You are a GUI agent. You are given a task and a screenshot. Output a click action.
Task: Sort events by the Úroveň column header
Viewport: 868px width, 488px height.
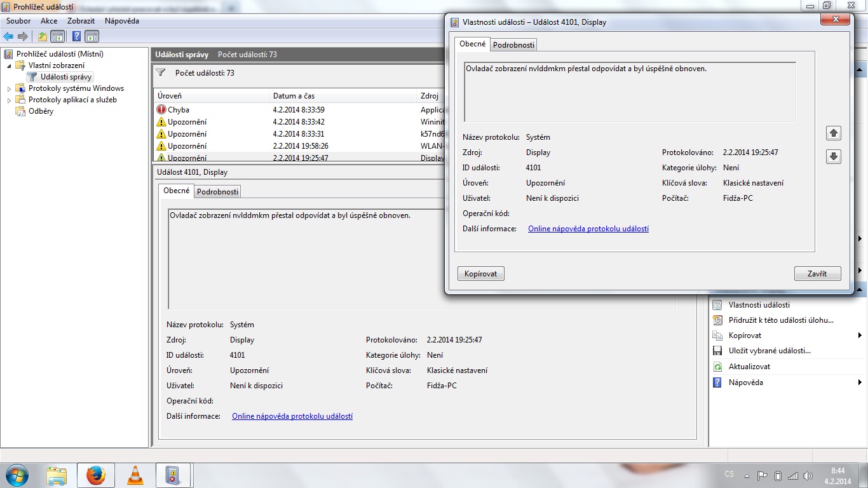coord(212,96)
